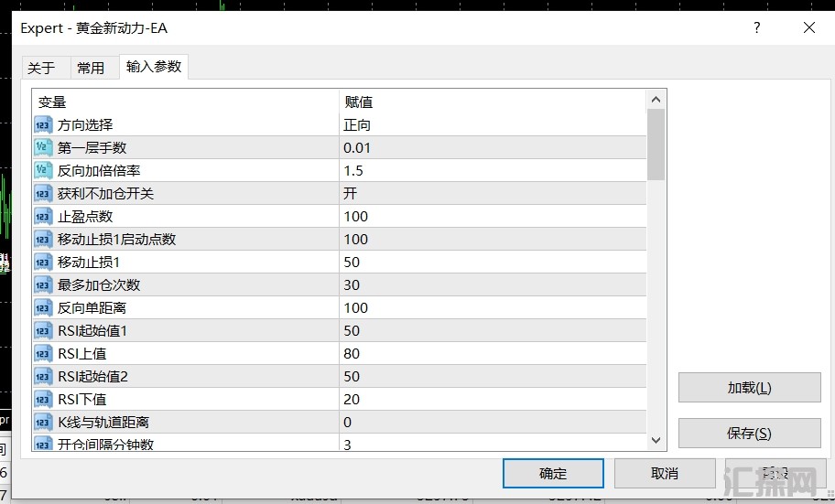Click the icon beside RSI起始值2
835x504 pixels.
click(43, 377)
